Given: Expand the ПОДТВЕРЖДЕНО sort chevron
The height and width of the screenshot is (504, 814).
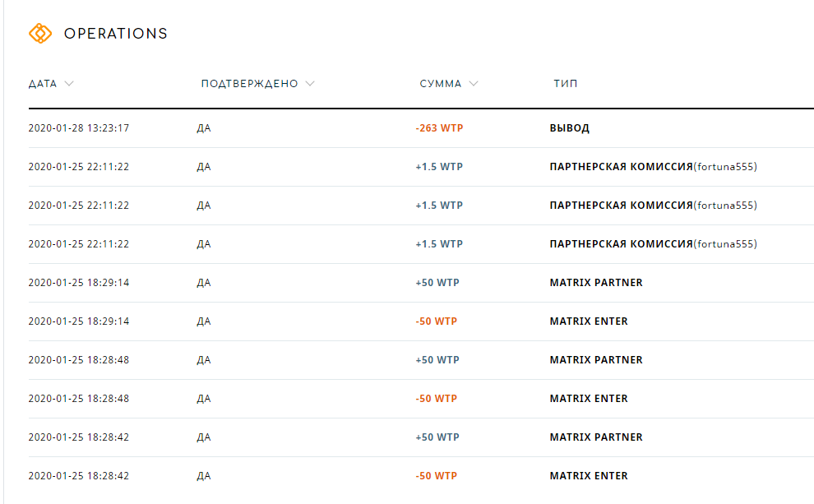Looking at the screenshot, I should [x=310, y=84].
